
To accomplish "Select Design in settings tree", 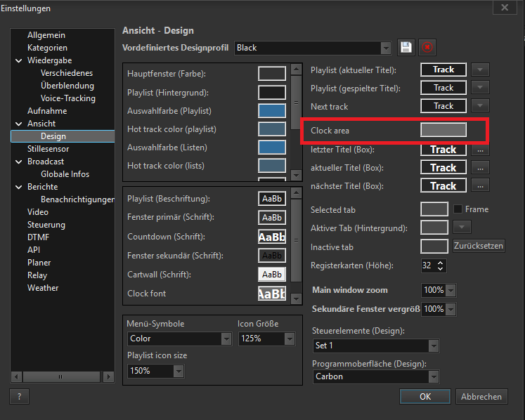I will click(x=63, y=136).
